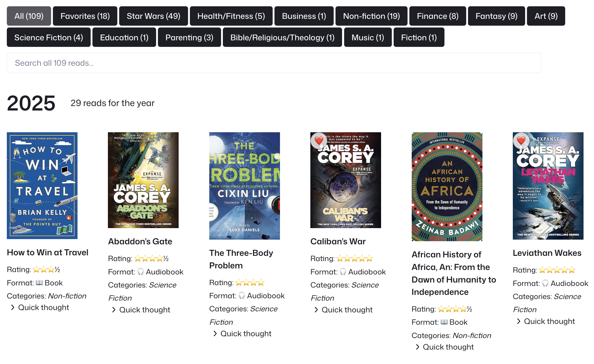Select the Fantasy (9) category tab
Image resolution: width=594 pixels, height=364 pixels.
click(x=496, y=16)
